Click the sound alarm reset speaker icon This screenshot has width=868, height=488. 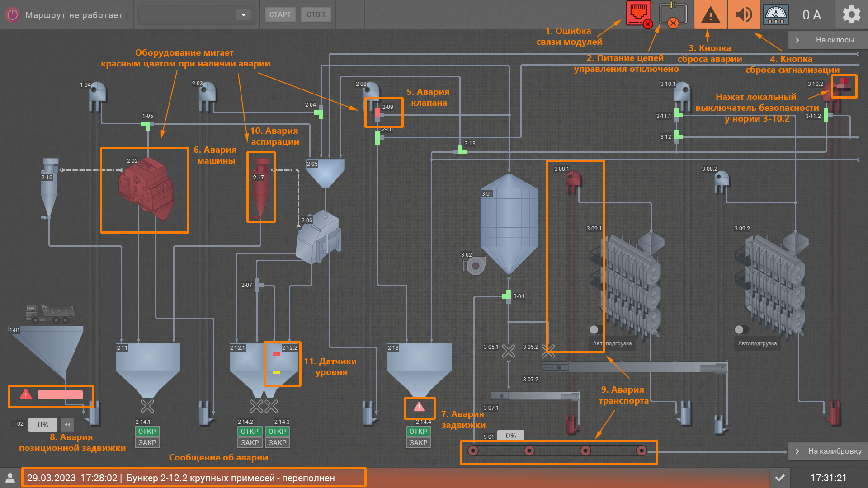click(x=744, y=14)
